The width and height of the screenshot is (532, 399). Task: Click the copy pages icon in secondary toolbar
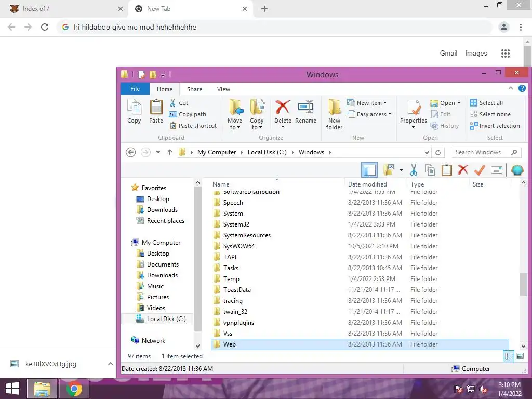(430, 170)
